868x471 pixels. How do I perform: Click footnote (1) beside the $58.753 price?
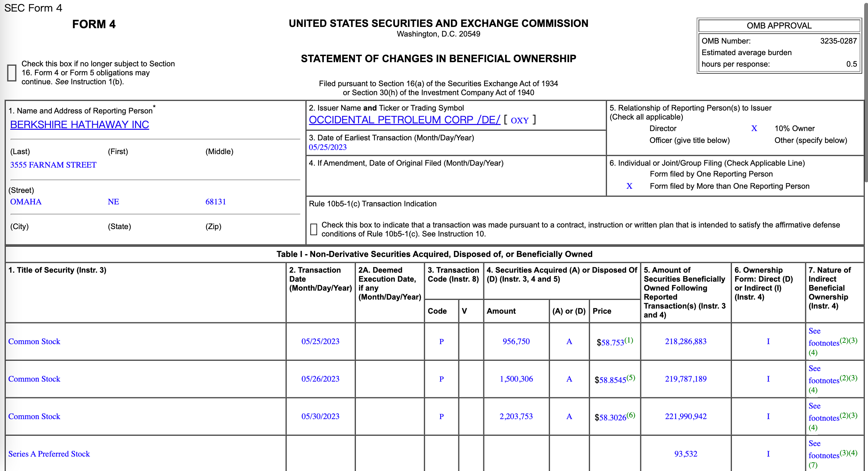point(629,340)
